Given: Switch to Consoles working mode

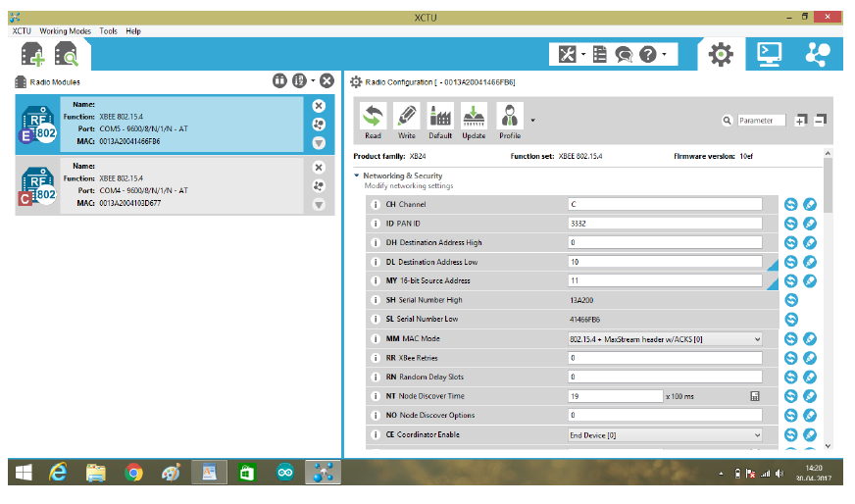Looking at the screenshot, I should coord(769,55).
